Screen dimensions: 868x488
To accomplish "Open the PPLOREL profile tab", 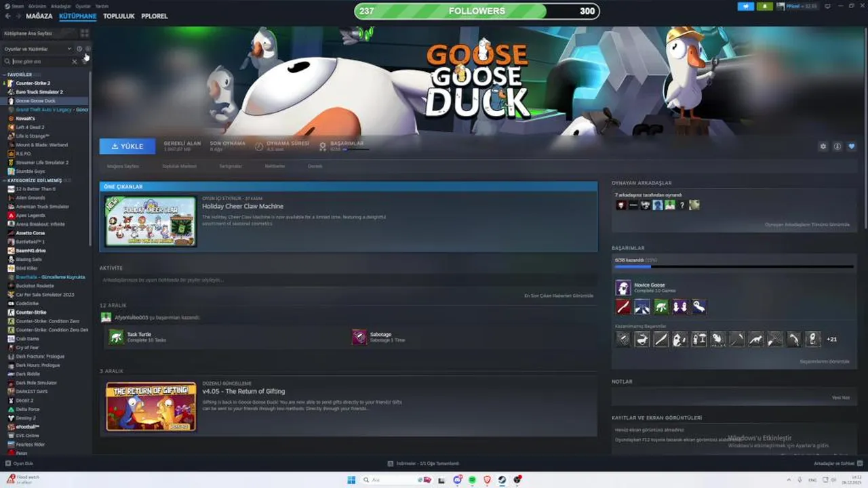I will click(x=155, y=16).
